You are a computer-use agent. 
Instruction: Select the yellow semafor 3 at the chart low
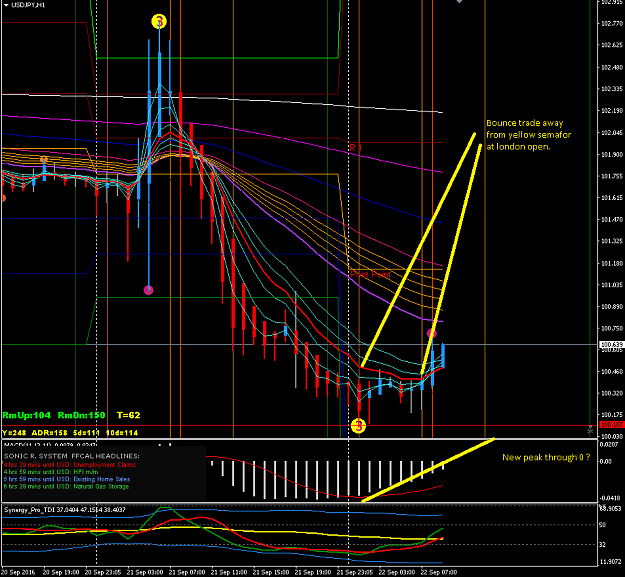[358, 426]
